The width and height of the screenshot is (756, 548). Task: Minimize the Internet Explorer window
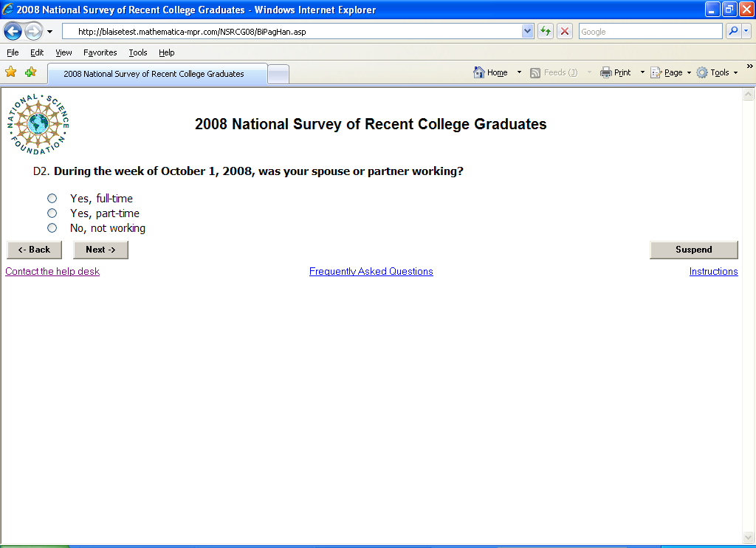pyautogui.click(x=712, y=9)
